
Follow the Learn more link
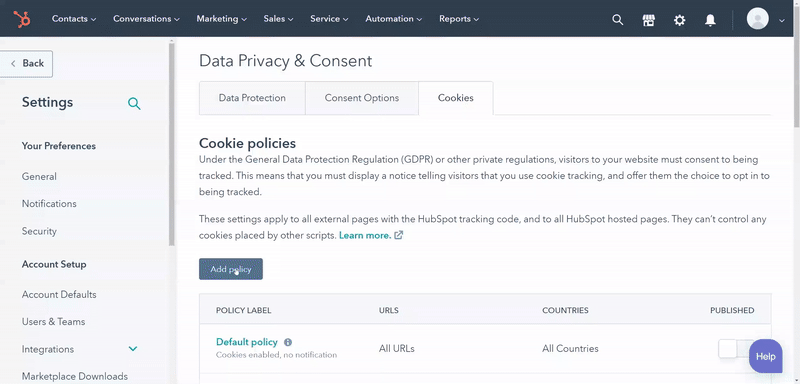pyautogui.click(x=365, y=235)
